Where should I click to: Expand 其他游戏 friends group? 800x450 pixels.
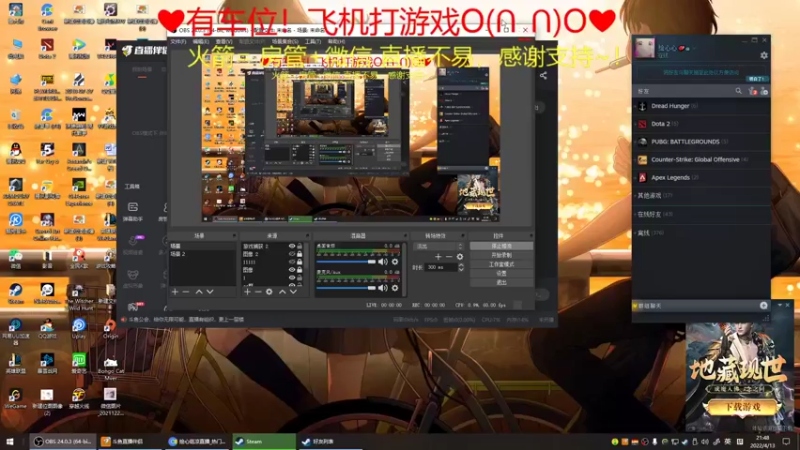(701, 195)
